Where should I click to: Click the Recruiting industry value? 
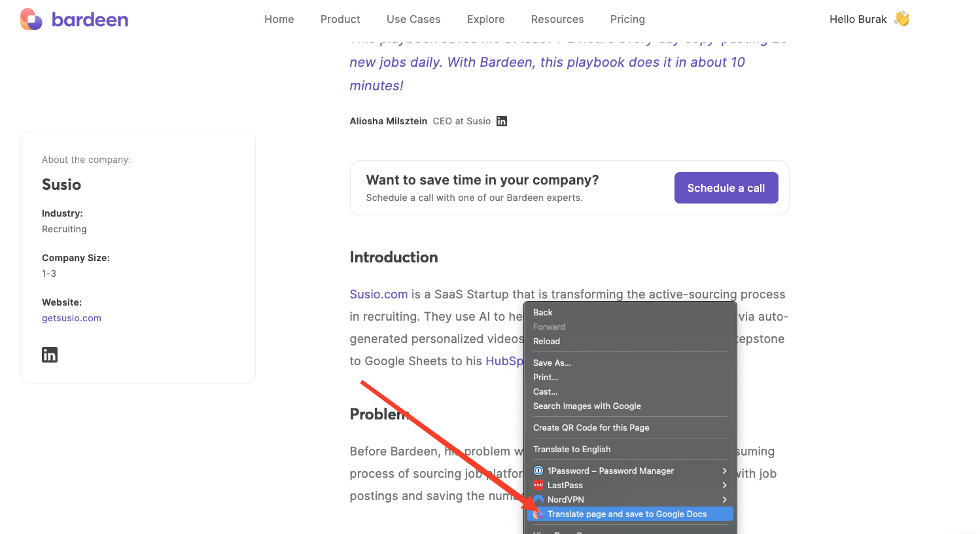click(x=64, y=229)
